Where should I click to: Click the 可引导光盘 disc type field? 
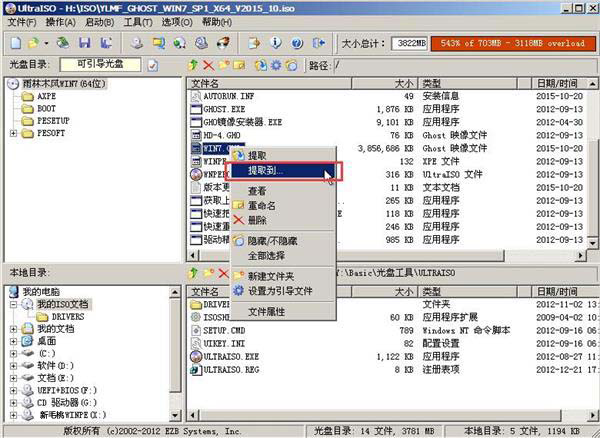click(100, 64)
